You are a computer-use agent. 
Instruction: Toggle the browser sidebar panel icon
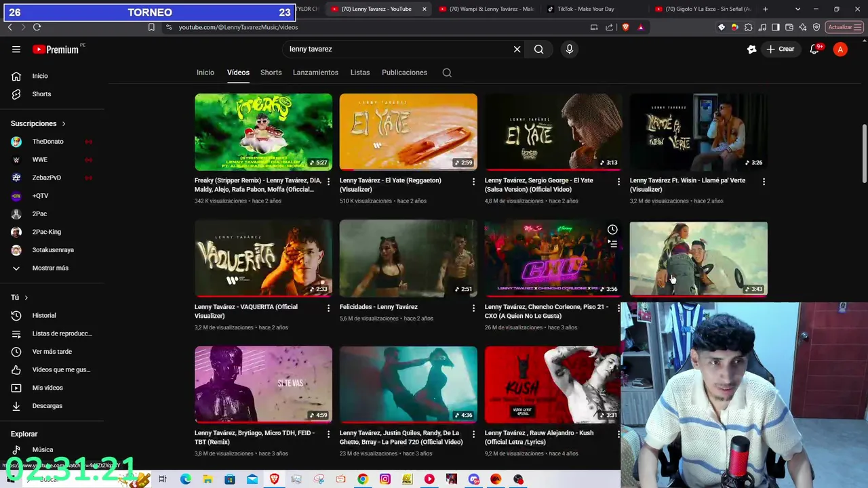click(776, 27)
